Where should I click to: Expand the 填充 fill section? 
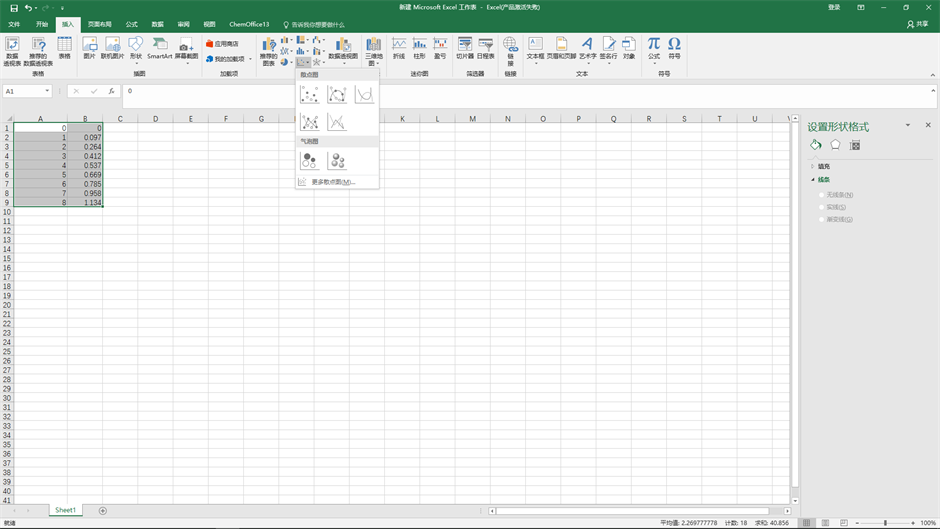pos(823,166)
